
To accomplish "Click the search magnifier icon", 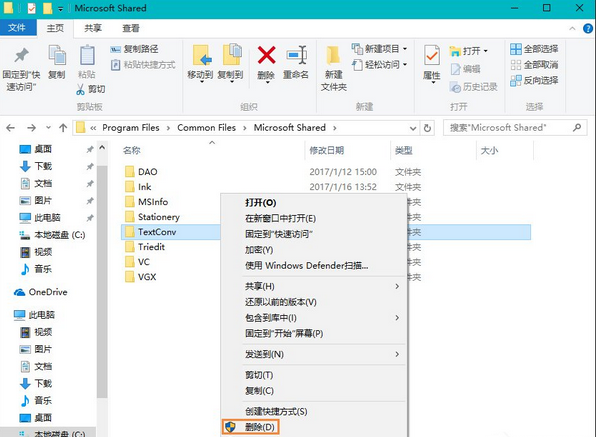I will tap(577, 128).
